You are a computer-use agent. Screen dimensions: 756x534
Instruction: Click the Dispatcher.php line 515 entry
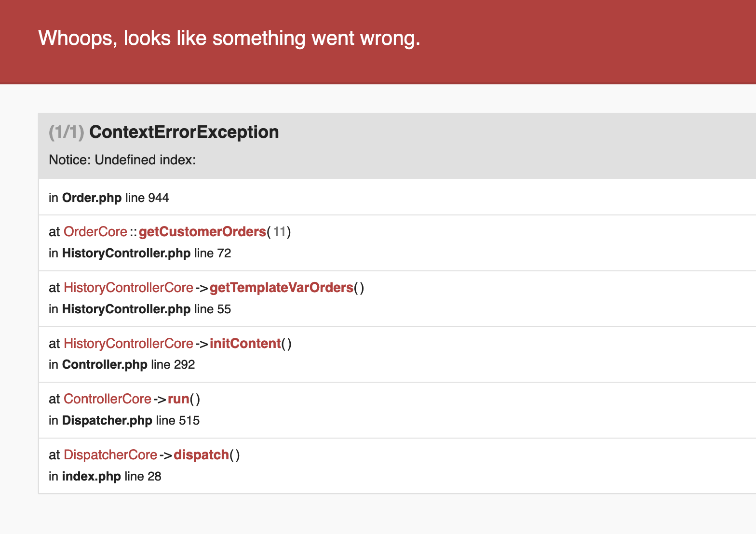coord(124,421)
